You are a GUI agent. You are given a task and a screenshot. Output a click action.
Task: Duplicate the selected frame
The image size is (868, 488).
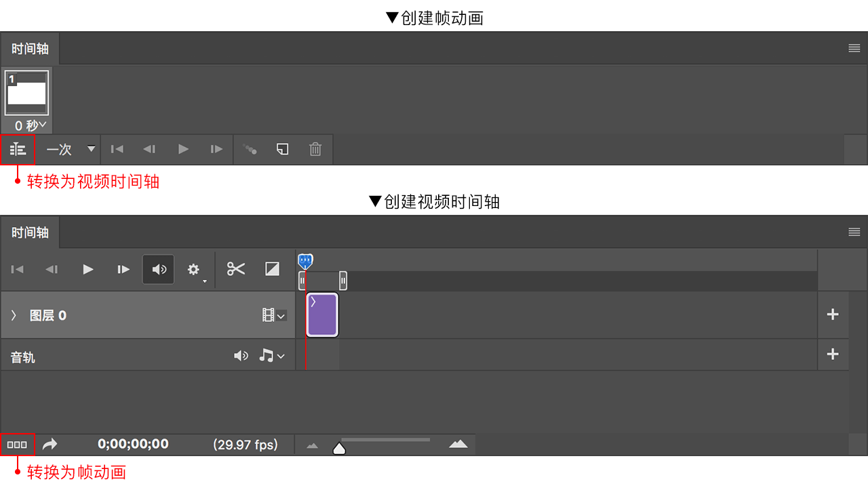coord(283,149)
